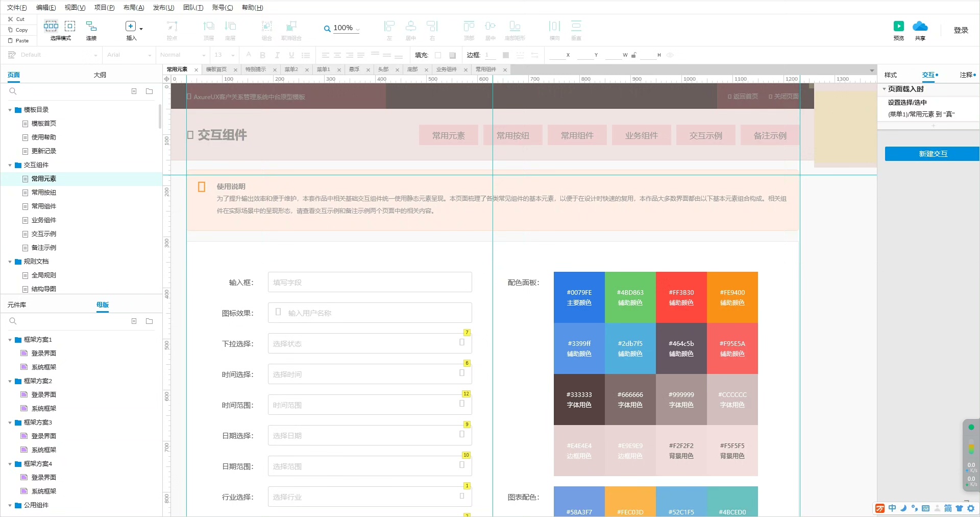980x517 pixels.
Task: Click the Preview (预览) play icon
Action: [x=898, y=27]
